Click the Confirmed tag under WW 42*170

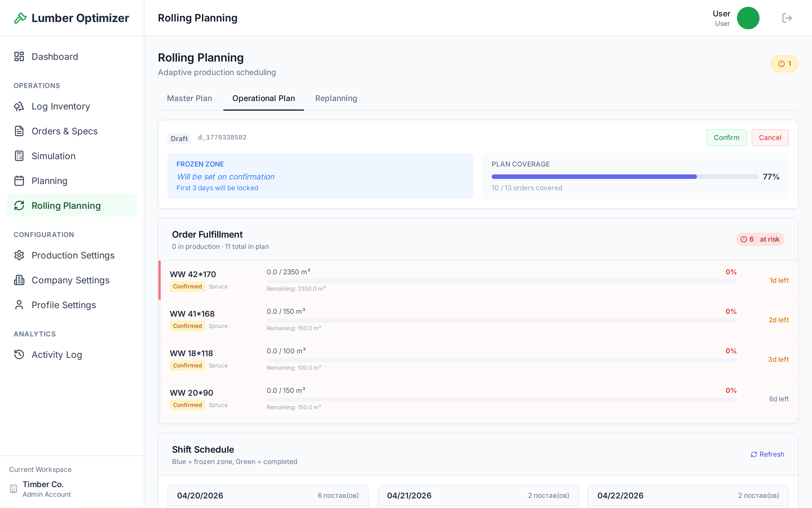click(x=187, y=286)
